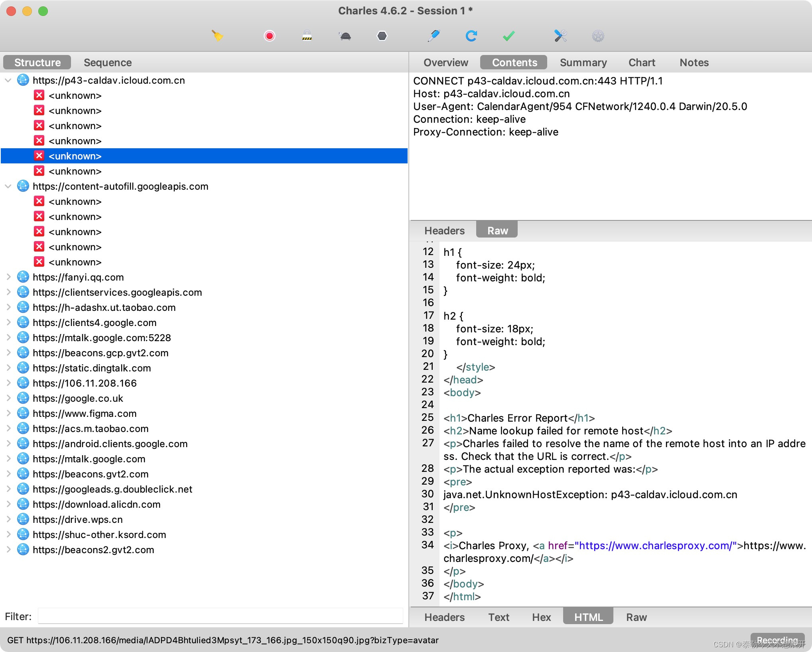Expand the fanyi.qq.com host
The height and width of the screenshot is (652, 812).
(x=8, y=277)
